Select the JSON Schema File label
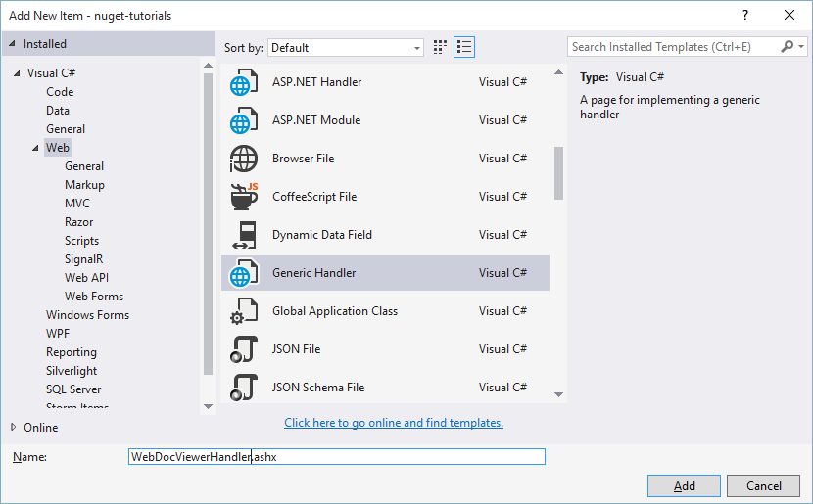Image resolution: width=813 pixels, height=504 pixels. tap(318, 388)
